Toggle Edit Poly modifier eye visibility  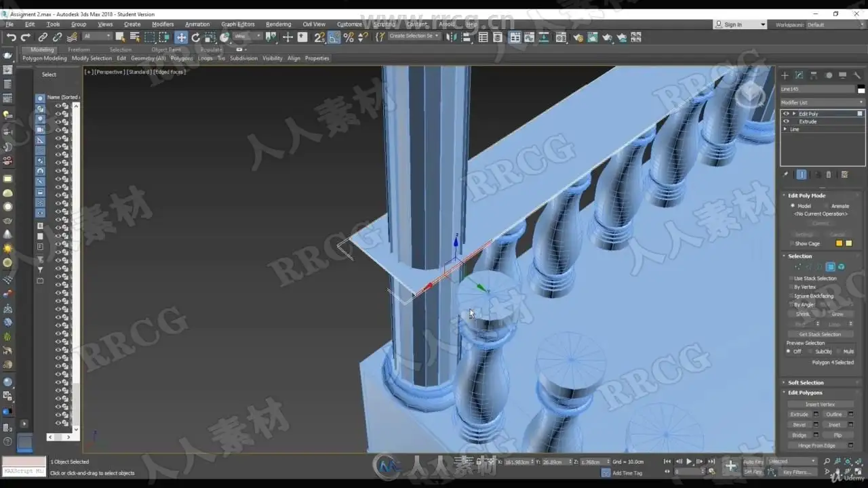787,113
